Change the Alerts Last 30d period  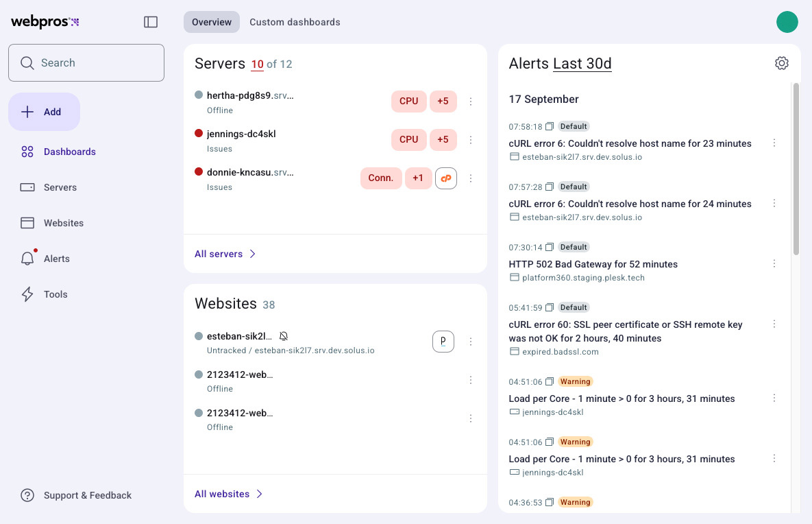582,64
